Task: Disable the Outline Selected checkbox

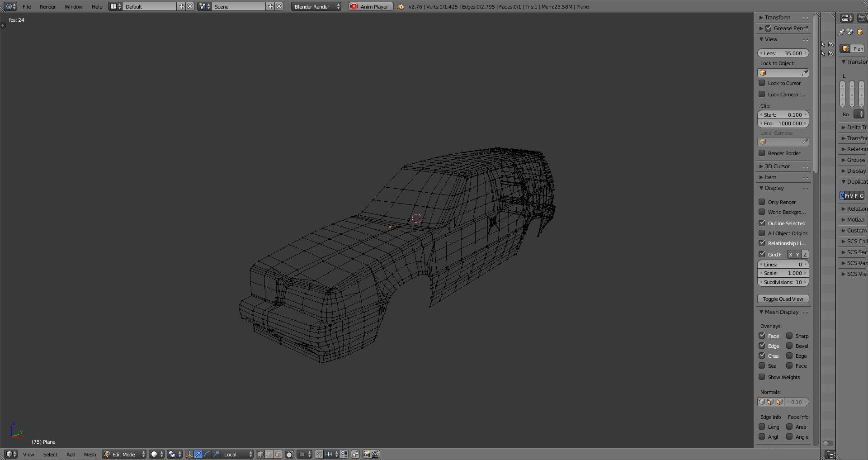Action: pos(762,223)
